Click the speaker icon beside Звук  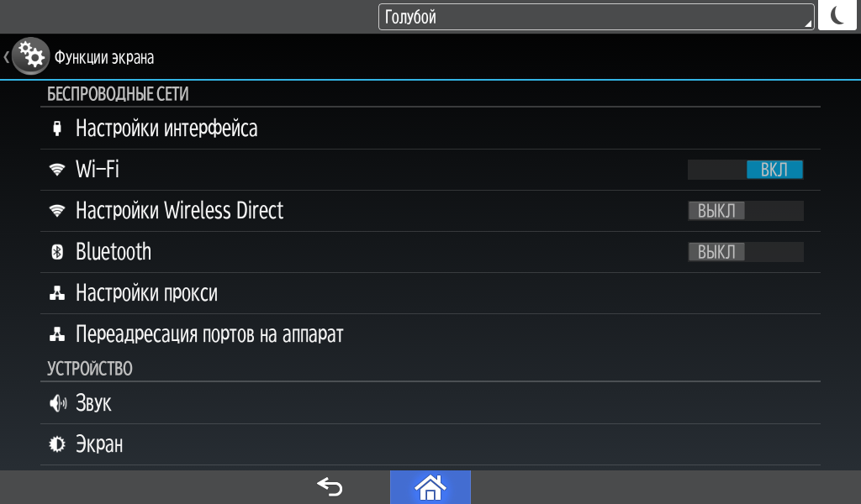[58, 404]
